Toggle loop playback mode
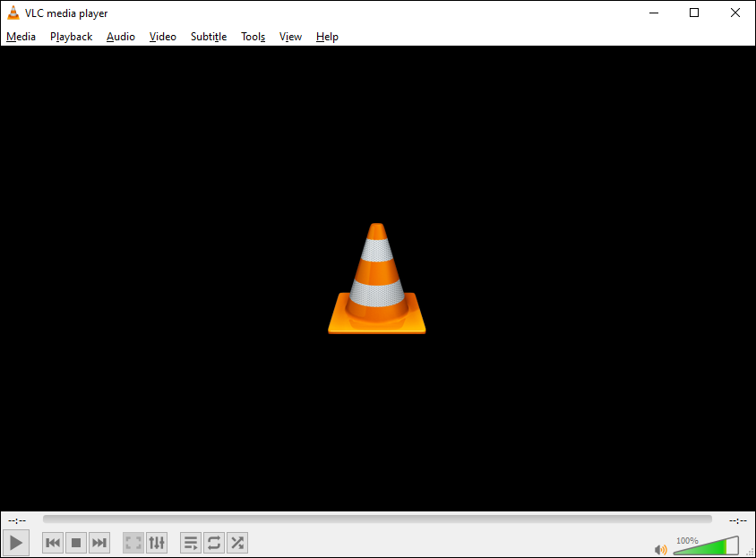The width and height of the screenshot is (756, 558). pos(213,542)
